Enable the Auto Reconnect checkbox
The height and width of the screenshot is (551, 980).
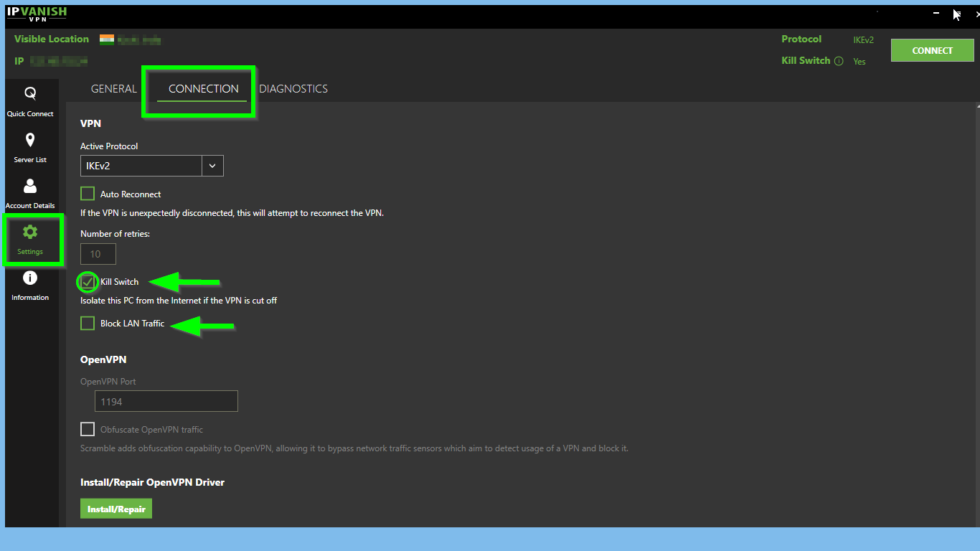[88, 194]
